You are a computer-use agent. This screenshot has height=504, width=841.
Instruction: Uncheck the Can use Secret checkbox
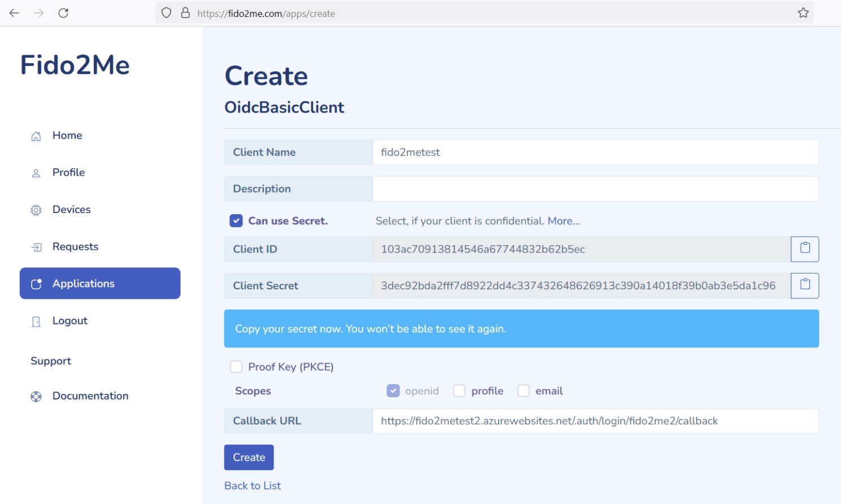(236, 221)
